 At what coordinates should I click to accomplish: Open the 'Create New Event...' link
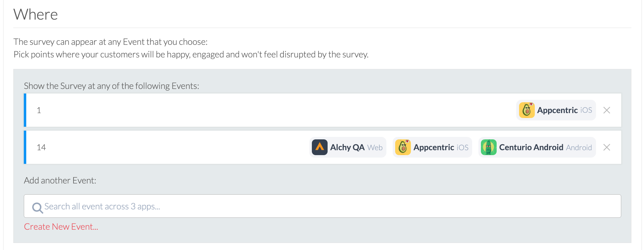61,227
